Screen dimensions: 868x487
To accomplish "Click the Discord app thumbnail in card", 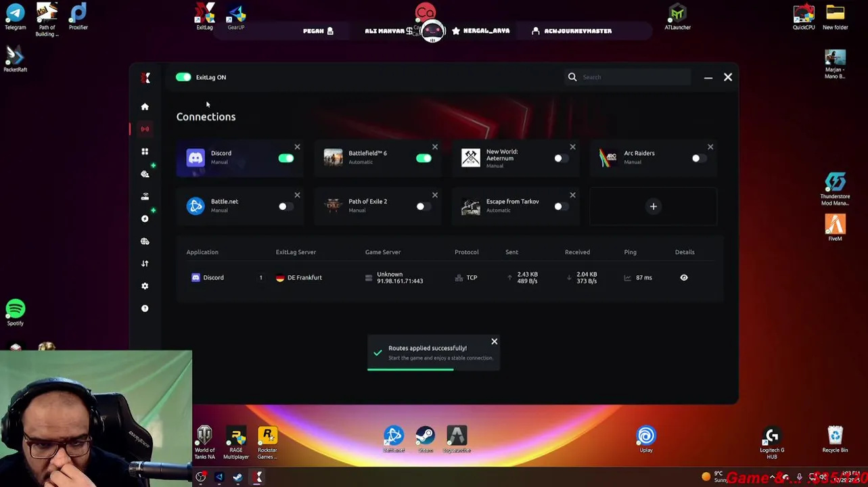I will (196, 158).
